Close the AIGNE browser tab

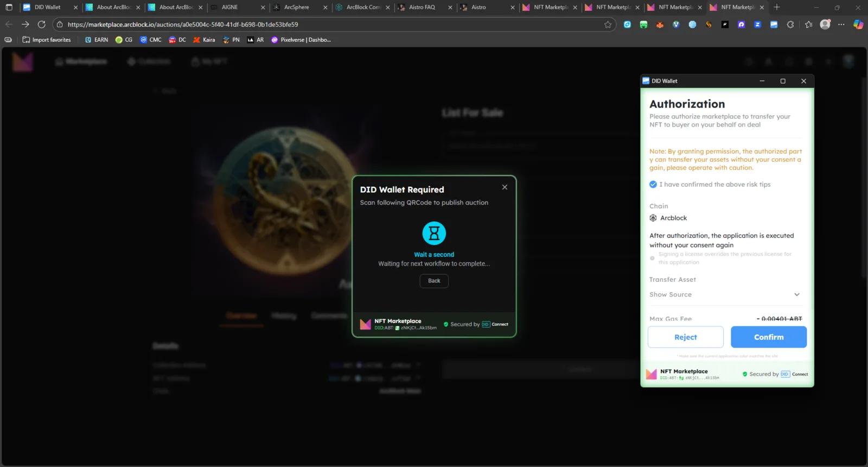[x=263, y=8]
